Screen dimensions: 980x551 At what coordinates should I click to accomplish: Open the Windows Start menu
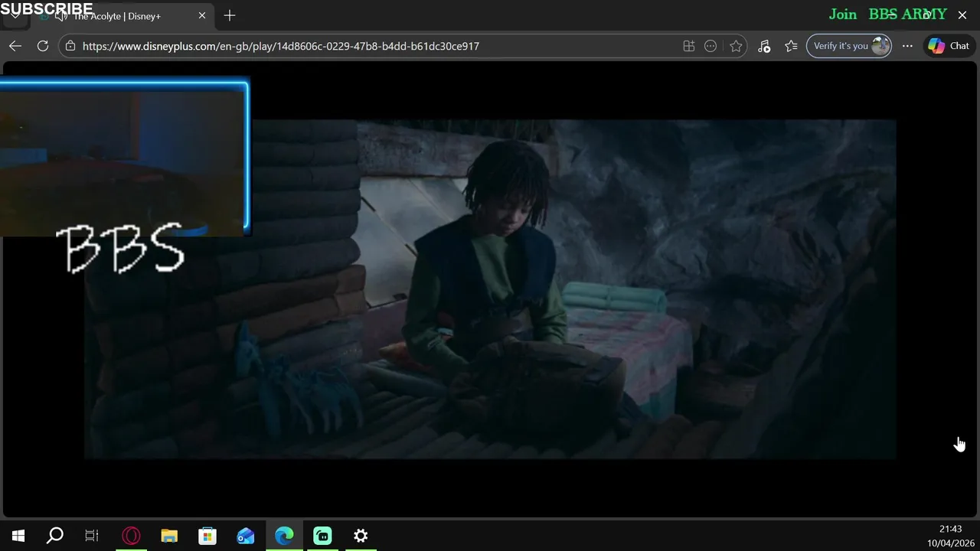pyautogui.click(x=18, y=536)
